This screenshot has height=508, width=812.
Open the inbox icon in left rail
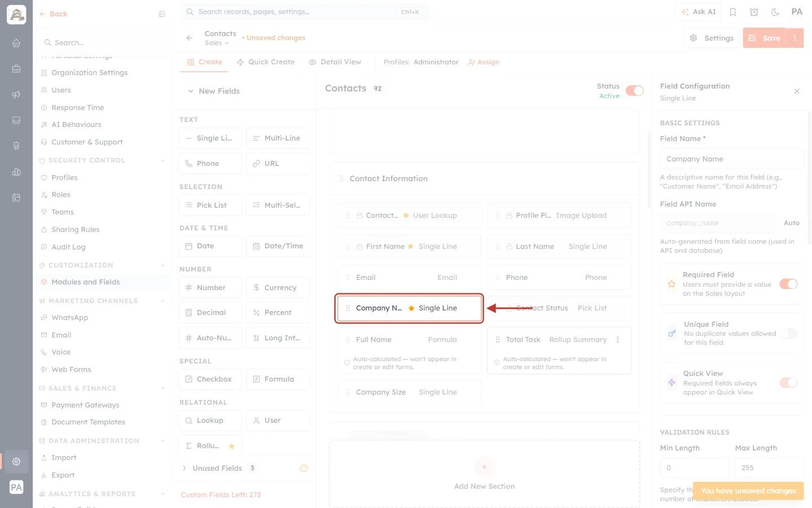tap(16, 120)
